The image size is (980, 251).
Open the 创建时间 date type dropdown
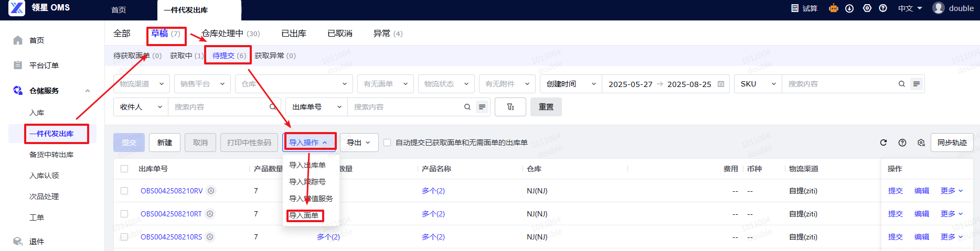(571, 84)
